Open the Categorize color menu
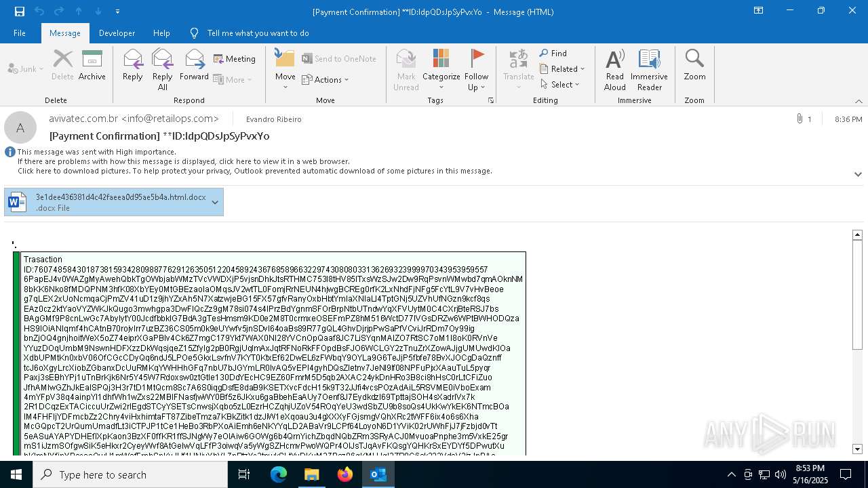The image size is (868, 488). coord(441,70)
